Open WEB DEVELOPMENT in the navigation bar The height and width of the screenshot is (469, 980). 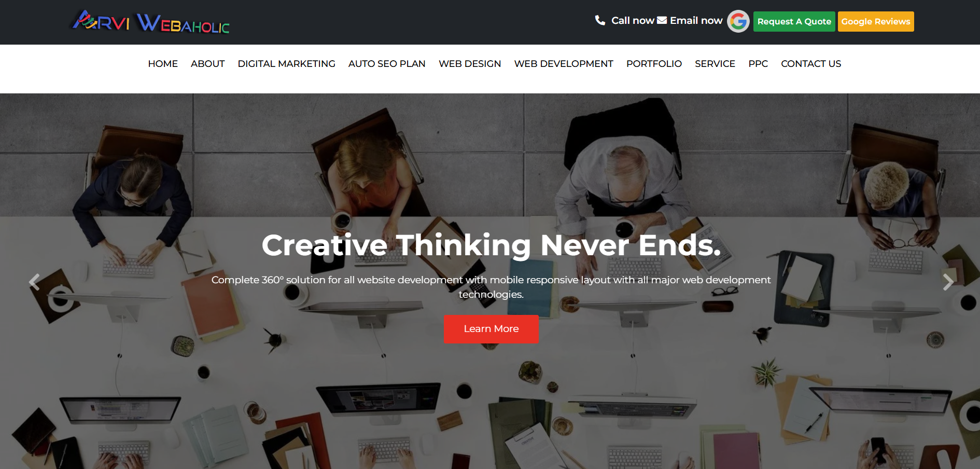(x=564, y=64)
